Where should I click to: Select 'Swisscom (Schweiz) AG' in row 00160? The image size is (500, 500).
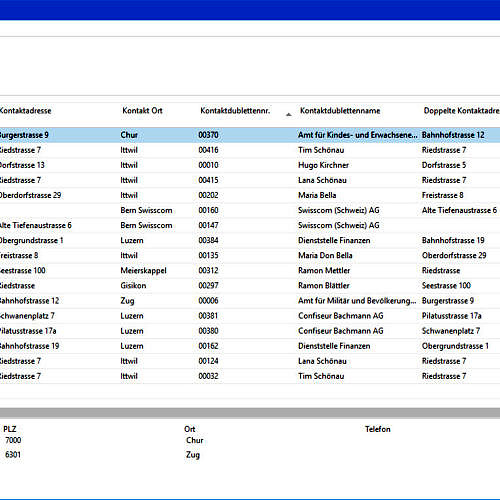point(339,210)
